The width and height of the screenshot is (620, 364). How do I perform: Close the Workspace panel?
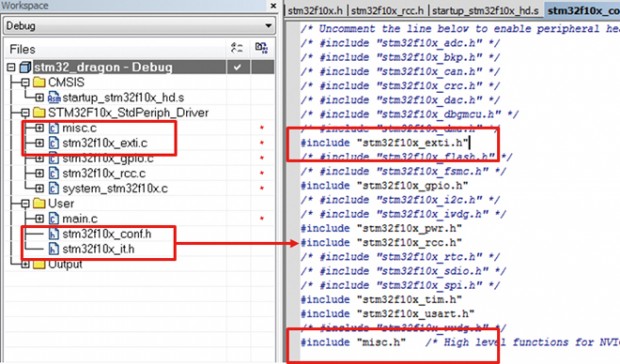[273, 6]
